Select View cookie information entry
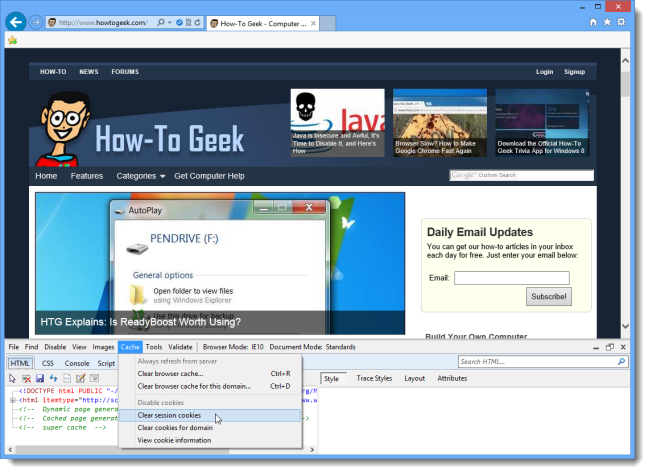This screenshot has height=474, width=650. point(210,440)
